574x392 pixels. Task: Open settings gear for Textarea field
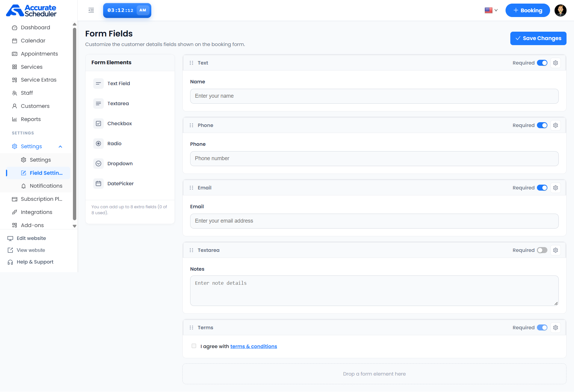pos(555,250)
